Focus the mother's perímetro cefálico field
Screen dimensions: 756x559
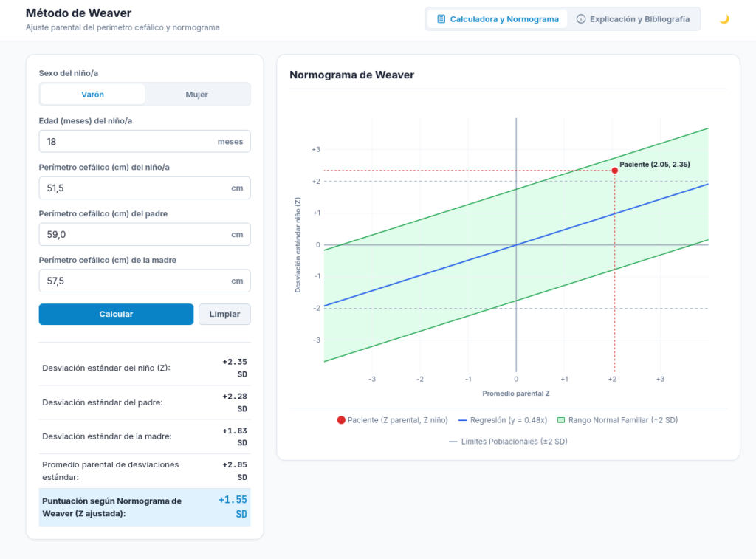tap(145, 281)
